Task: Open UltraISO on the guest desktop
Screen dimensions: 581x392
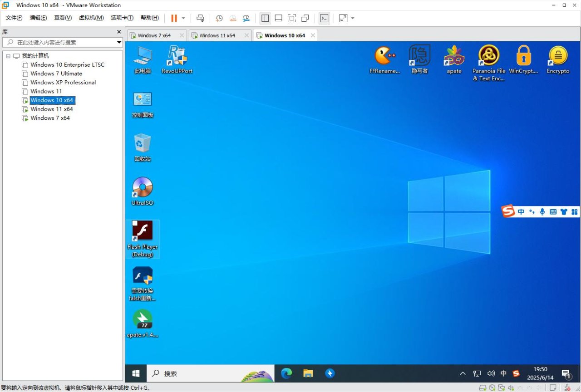Action: point(142,187)
